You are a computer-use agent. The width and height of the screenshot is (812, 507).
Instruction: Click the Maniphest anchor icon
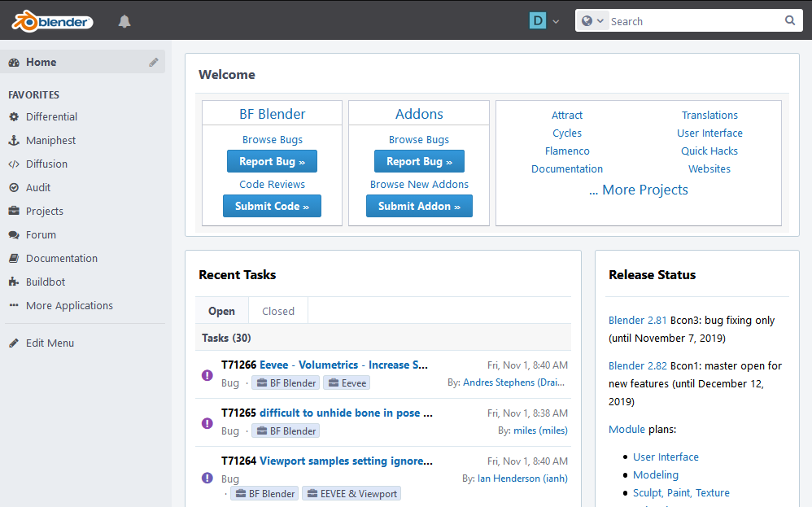[14, 140]
